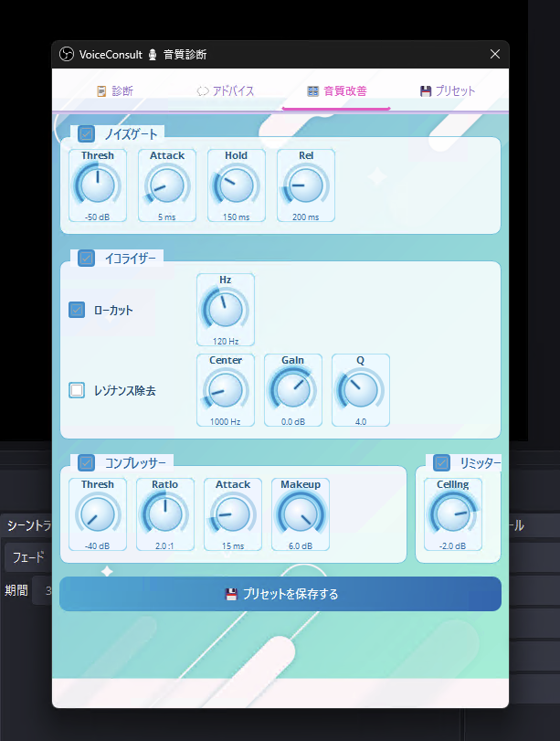Click the resonance Center knob

[x=226, y=390]
